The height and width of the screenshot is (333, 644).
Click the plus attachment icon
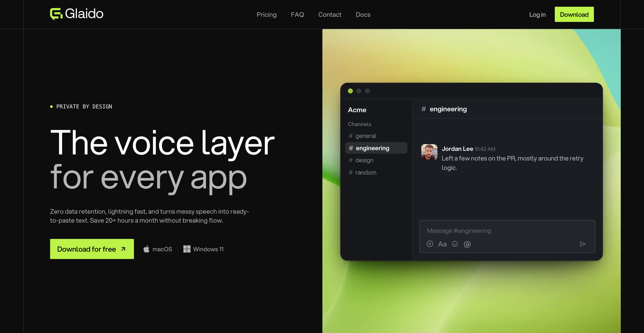coord(430,244)
